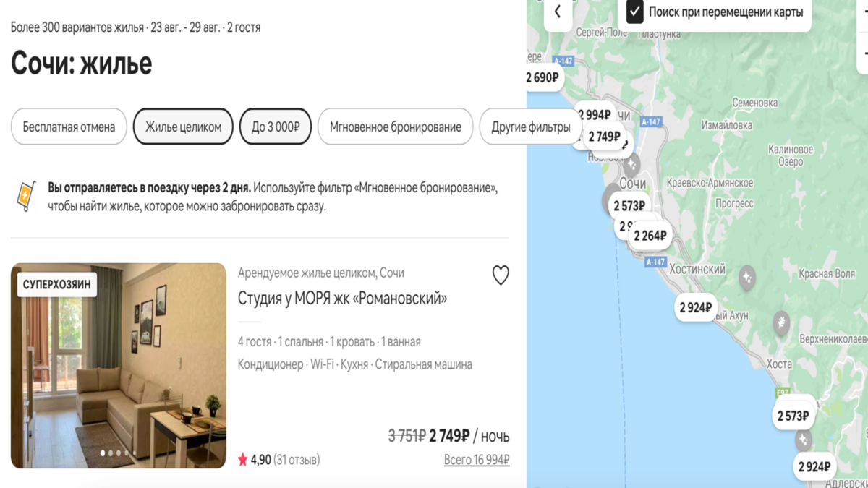Select the 2 690₽ map price marker

coord(542,77)
